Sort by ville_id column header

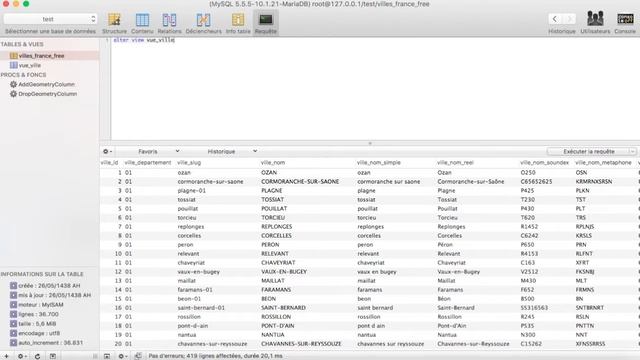109,162
